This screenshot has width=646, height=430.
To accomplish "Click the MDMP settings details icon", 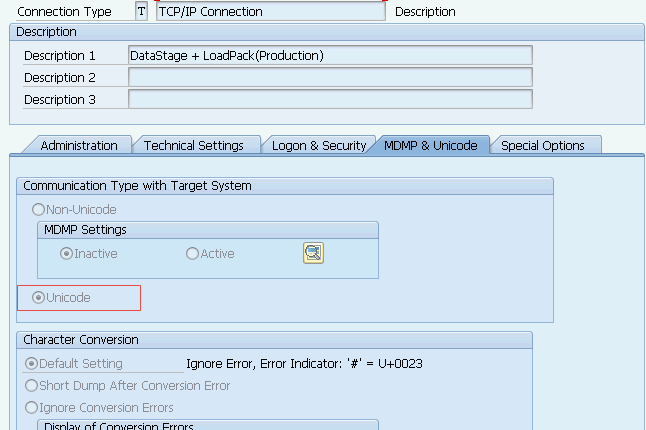I will pos(313,253).
